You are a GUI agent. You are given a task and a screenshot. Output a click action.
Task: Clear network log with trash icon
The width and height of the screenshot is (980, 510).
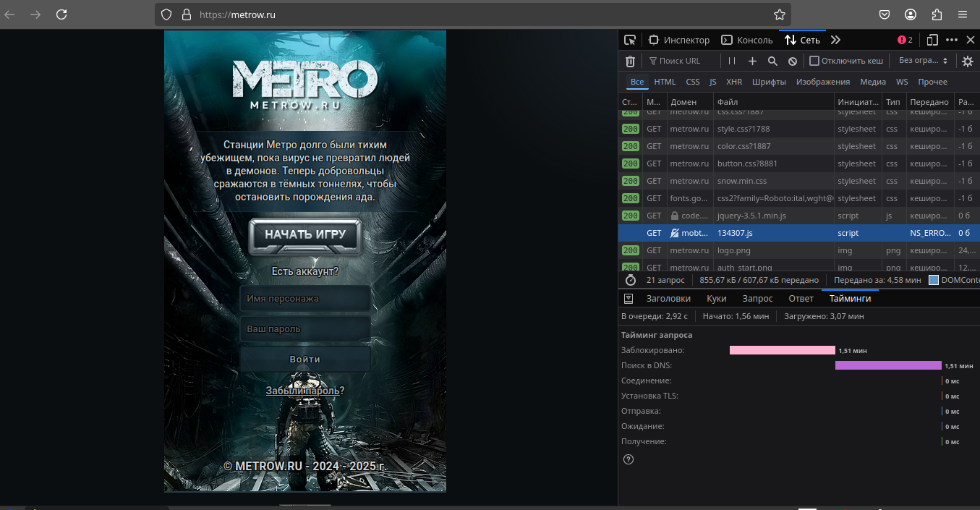coord(630,61)
